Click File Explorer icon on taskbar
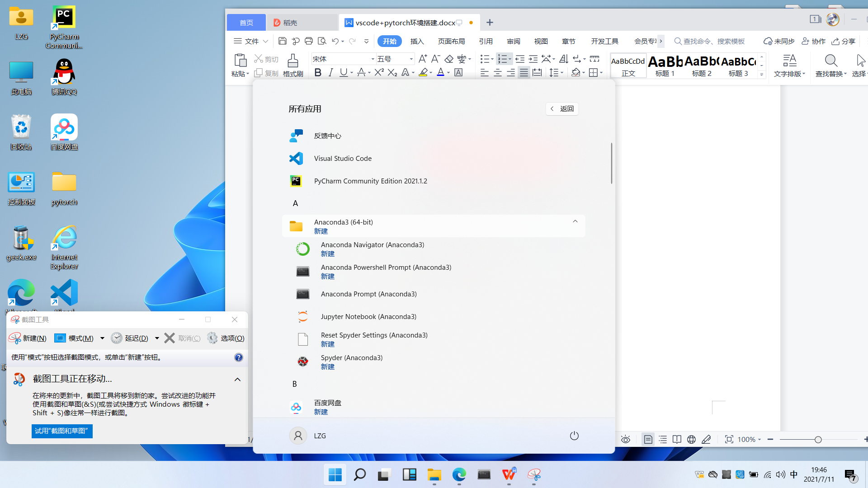868x488 pixels. [434, 474]
